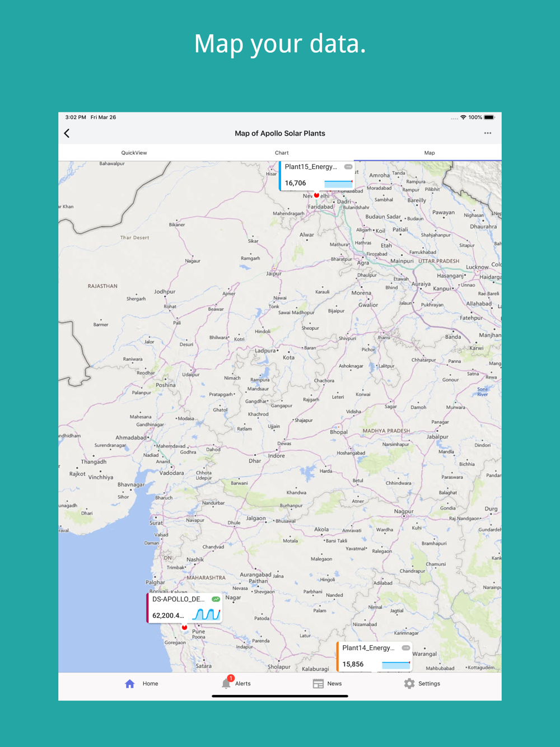Click the Wi-Fi icon in status bar
Screen dimensions: 560x747
pos(463,118)
